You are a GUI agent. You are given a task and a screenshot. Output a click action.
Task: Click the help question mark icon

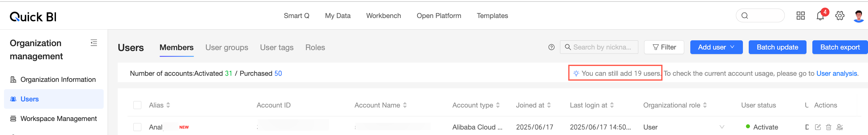551,47
